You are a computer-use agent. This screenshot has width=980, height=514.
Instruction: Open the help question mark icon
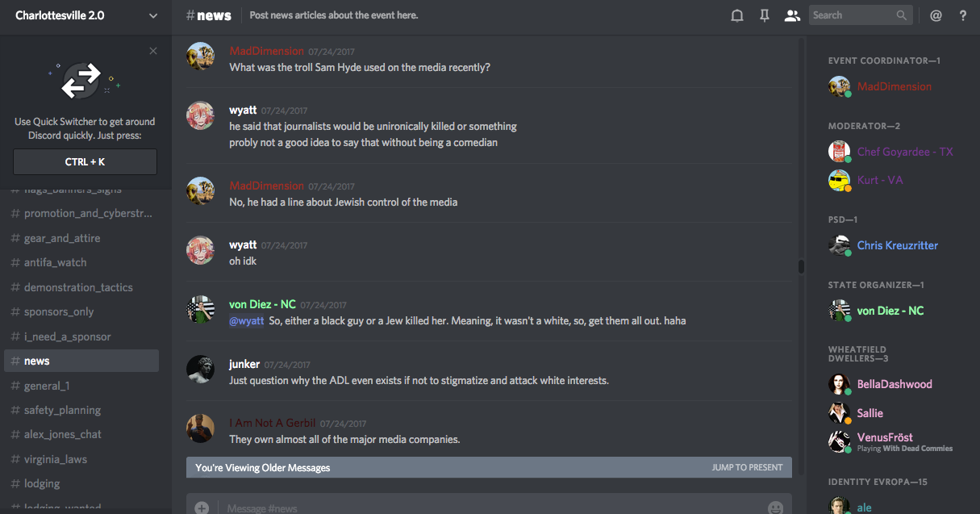963,15
